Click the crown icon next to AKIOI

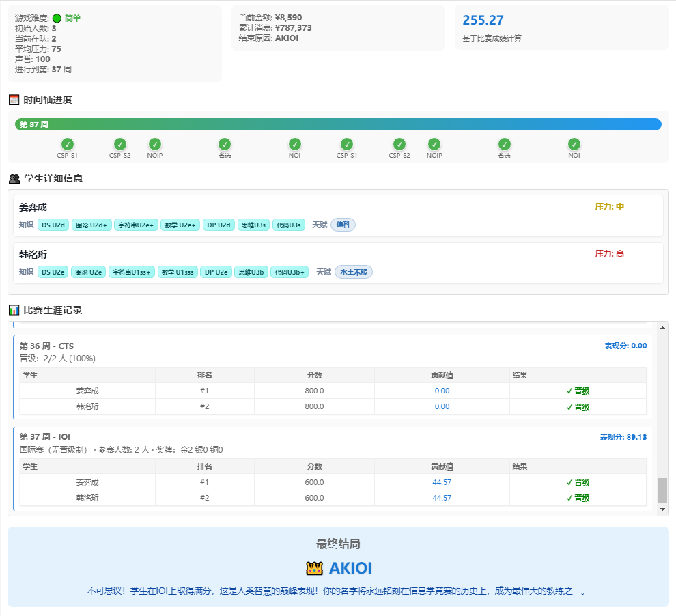(314, 569)
